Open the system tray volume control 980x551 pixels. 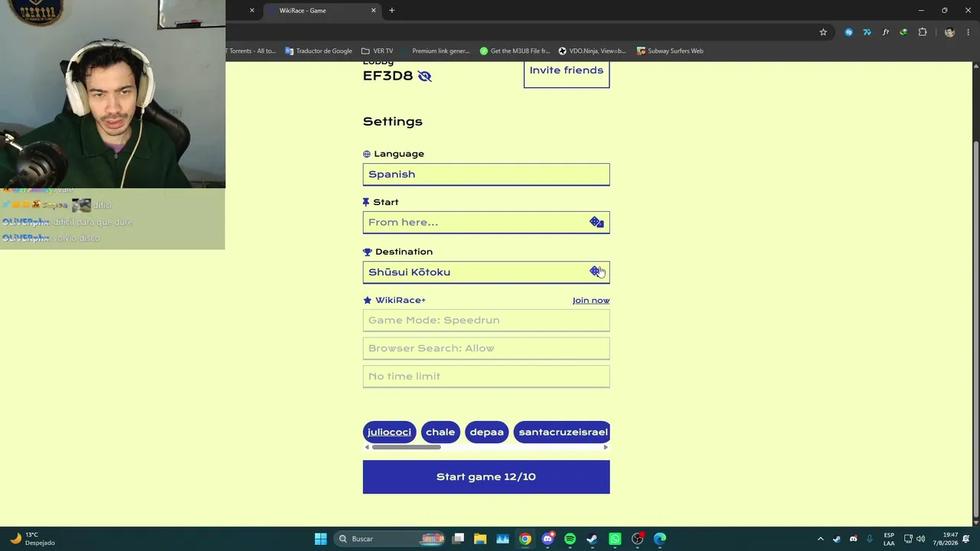(920, 539)
